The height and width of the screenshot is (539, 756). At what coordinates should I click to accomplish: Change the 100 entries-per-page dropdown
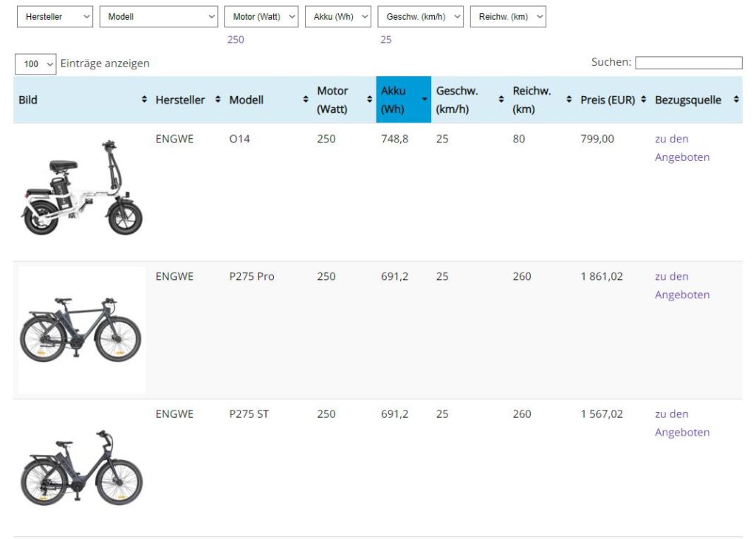point(35,63)
